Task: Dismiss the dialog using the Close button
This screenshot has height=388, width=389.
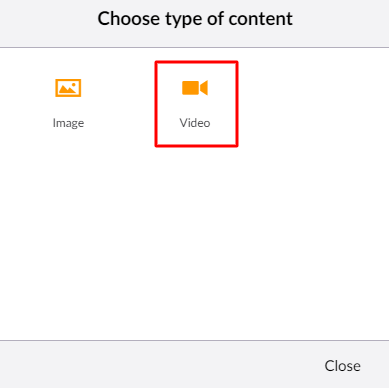Action: point(342,366)
